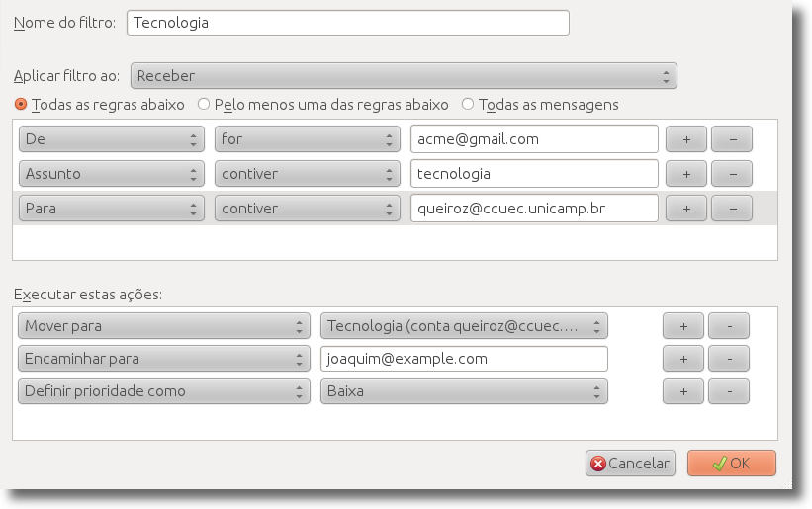
Task: Open the 'Mover para' action dropdown
Action: 163,326
